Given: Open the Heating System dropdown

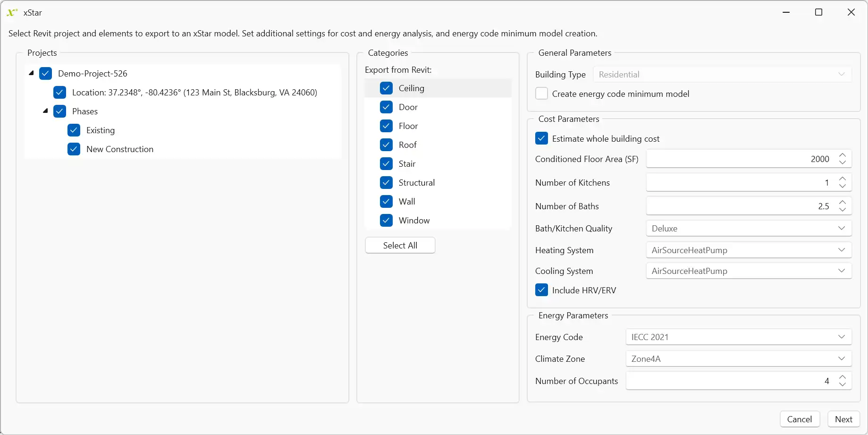Looking at the screenshot, I should point(748,250).
